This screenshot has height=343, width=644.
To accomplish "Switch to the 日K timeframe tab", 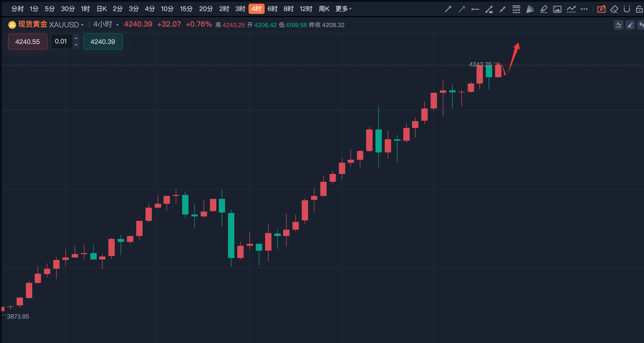I will pos(102,9).
